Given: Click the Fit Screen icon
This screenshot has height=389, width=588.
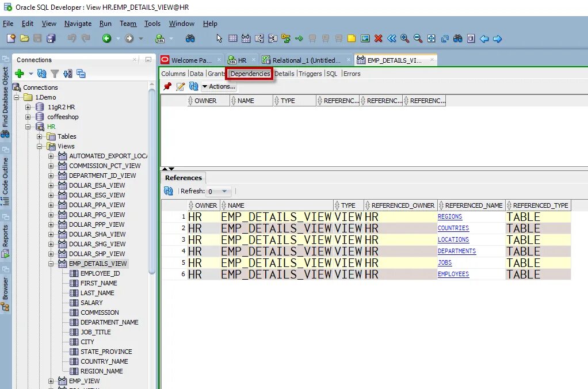Looking at the screenshot, I should tap(432, 38).
